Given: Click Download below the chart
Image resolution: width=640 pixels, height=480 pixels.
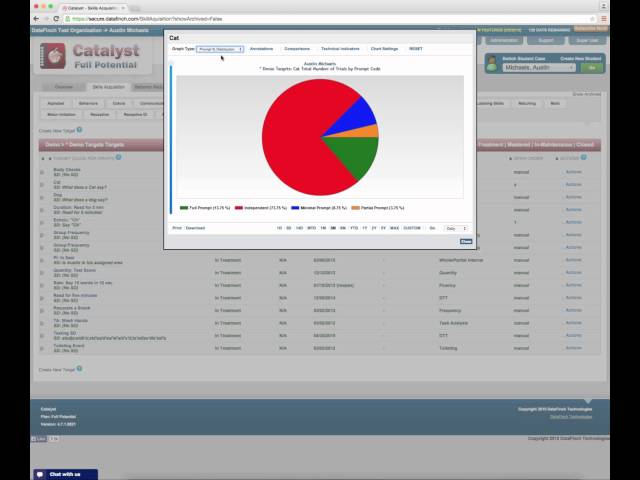Looking at the screenshot, I should [196, 228].
